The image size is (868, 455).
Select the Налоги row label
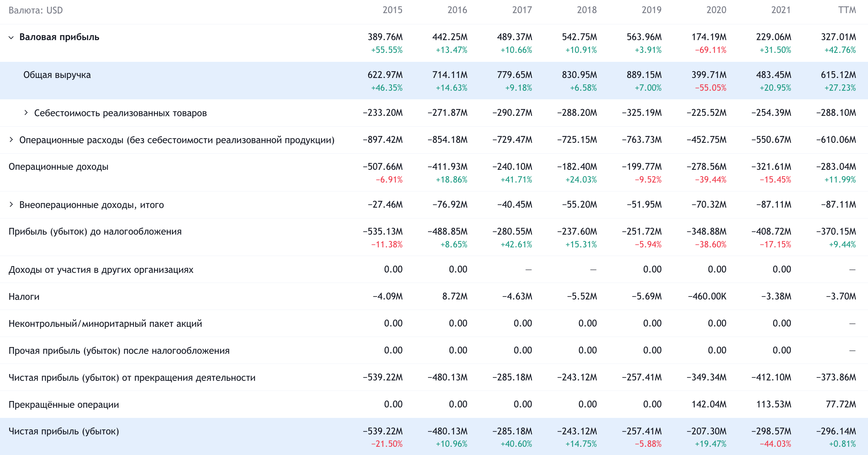pyautogui.click(x=24, y=297)
